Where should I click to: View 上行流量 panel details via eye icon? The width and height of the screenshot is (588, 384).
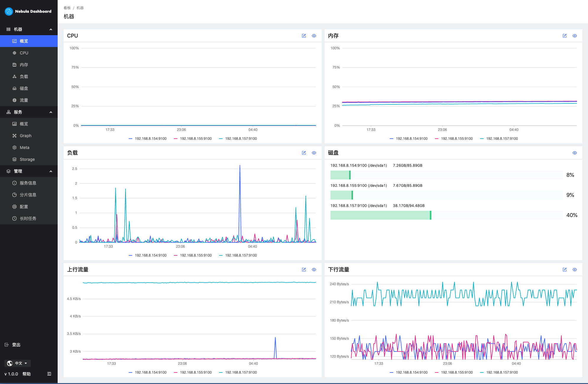coord(314,270)
